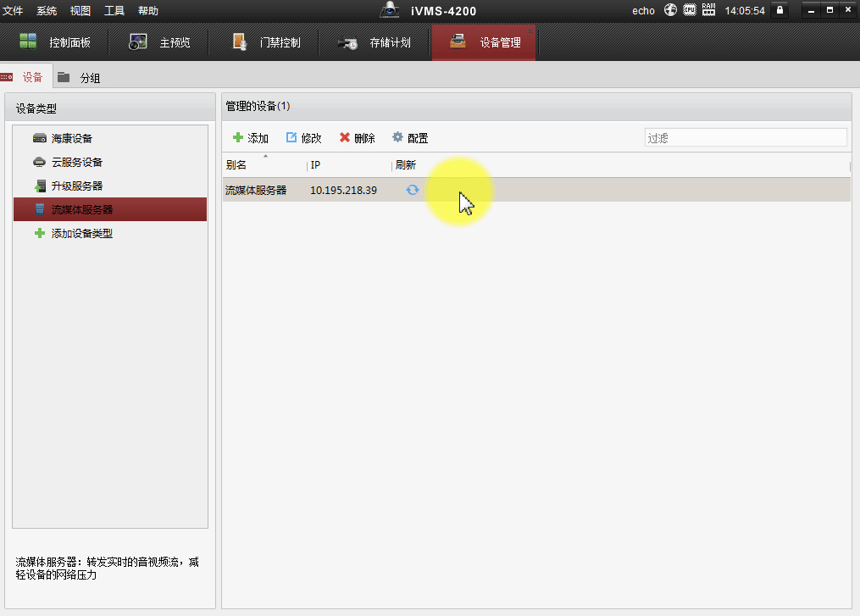Open the 控制面板 control panel tab
The image size is (860, 616).
coord(56,42)
